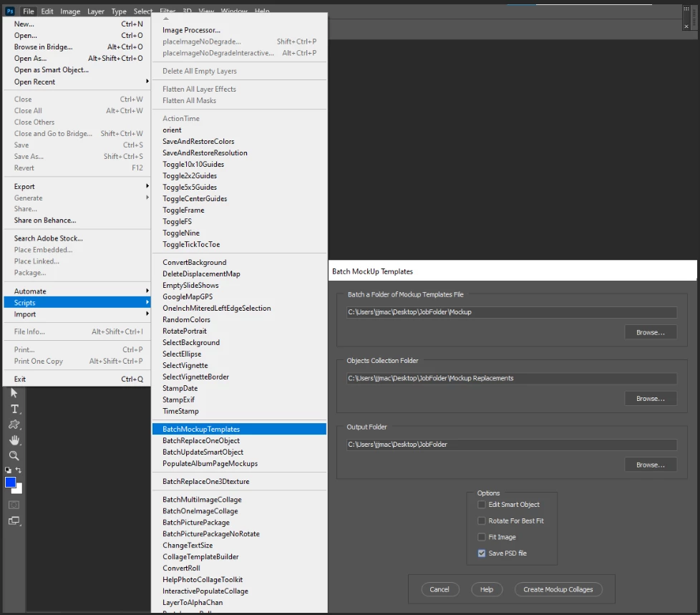
Task: Select the Custom Shape tool
Action: 14,425
